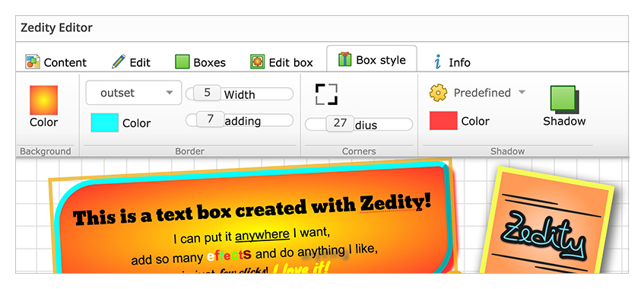Open the outset border style dropdown
Screen dimensions: 644x289
134,93
